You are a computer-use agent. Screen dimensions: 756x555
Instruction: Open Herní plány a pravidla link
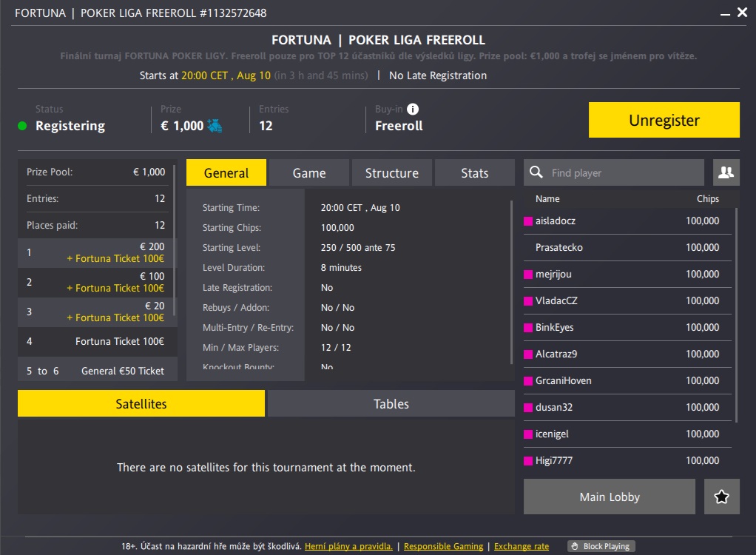348,546
